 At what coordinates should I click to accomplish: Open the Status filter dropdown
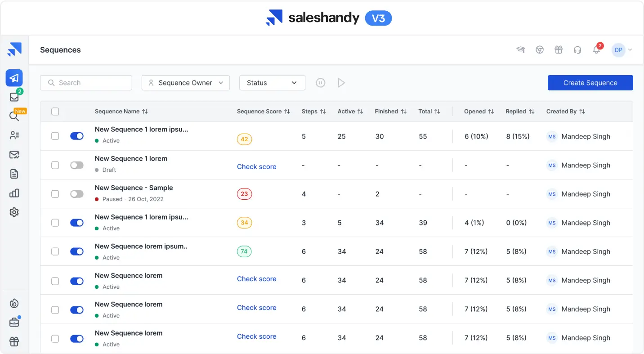coord(272,83)
